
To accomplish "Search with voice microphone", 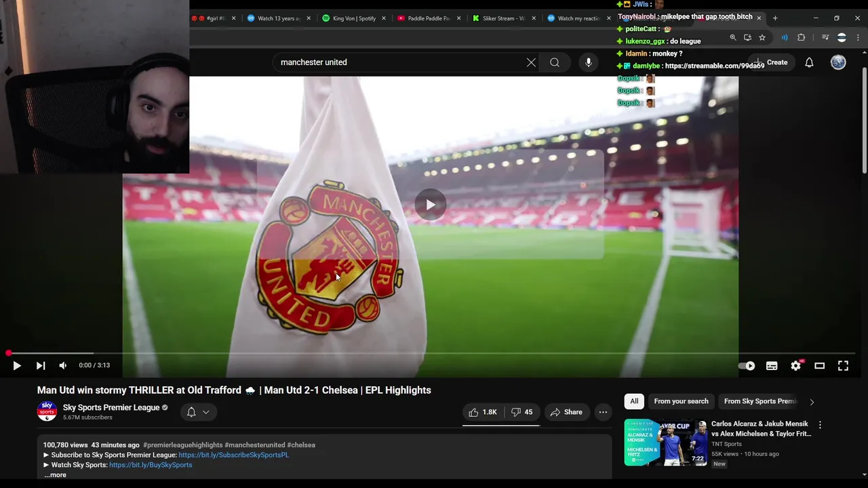I will pos(589,62).
